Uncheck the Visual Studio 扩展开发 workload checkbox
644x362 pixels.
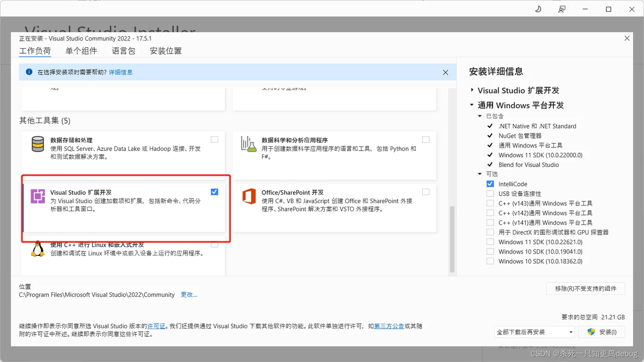pos(214,192)
